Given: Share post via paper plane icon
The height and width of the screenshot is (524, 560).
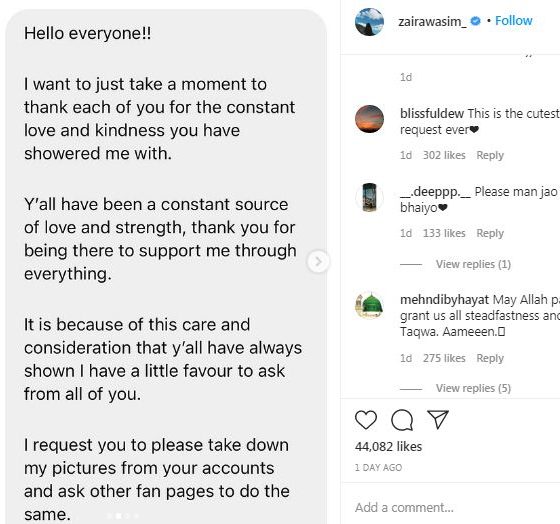Looking at the screenshot, I should pos(438,419).
